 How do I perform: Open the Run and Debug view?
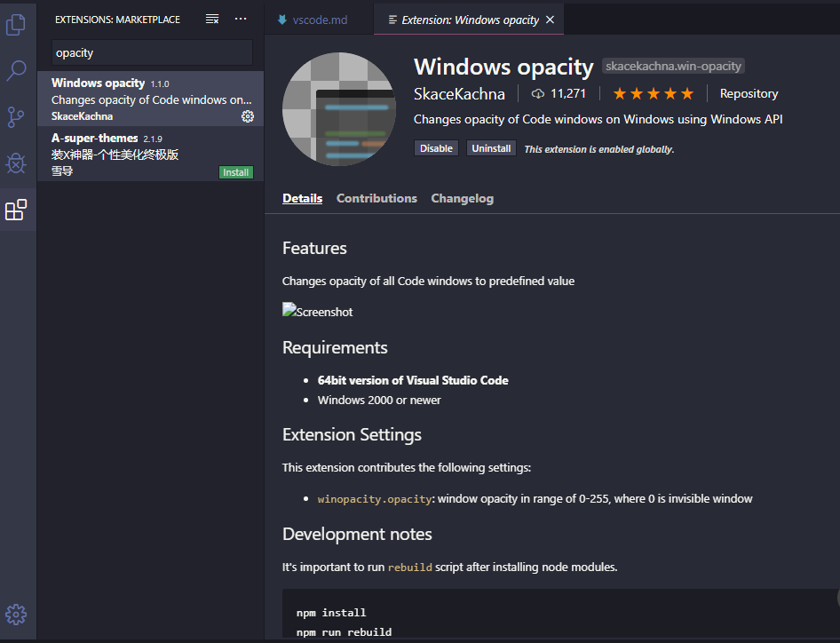(x=16, y=163)
